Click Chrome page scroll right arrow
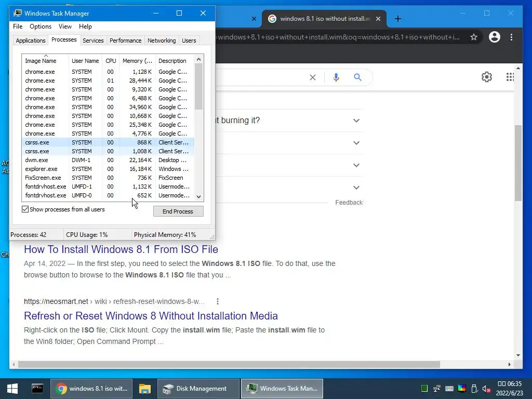The width and height of the screenshot is (532, 399). (509, 364)
